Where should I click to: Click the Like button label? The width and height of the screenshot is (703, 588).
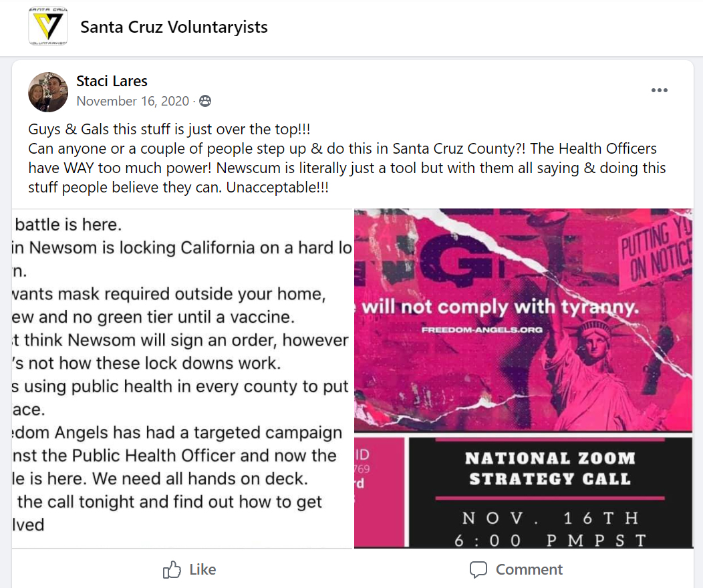[202, 569]
